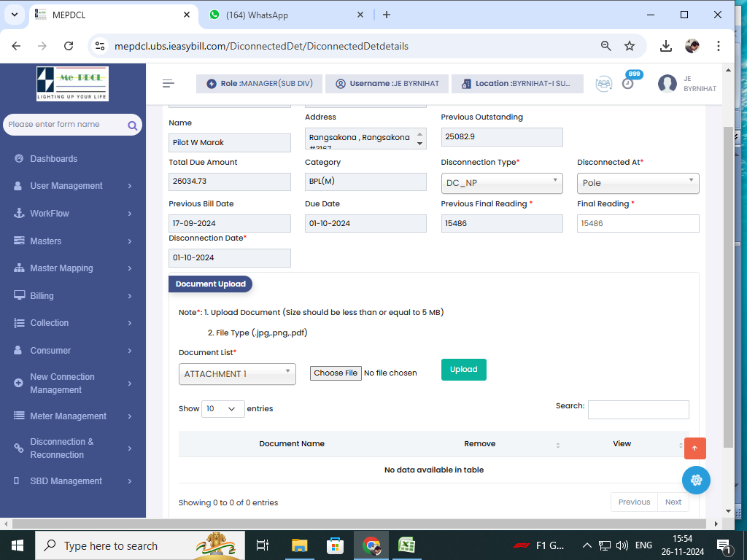Image resolution: width=747 pixels, height=560 pixels.
Task: Click the Location BYRNIHAT-I badge
Action: [x=517, y=84]
